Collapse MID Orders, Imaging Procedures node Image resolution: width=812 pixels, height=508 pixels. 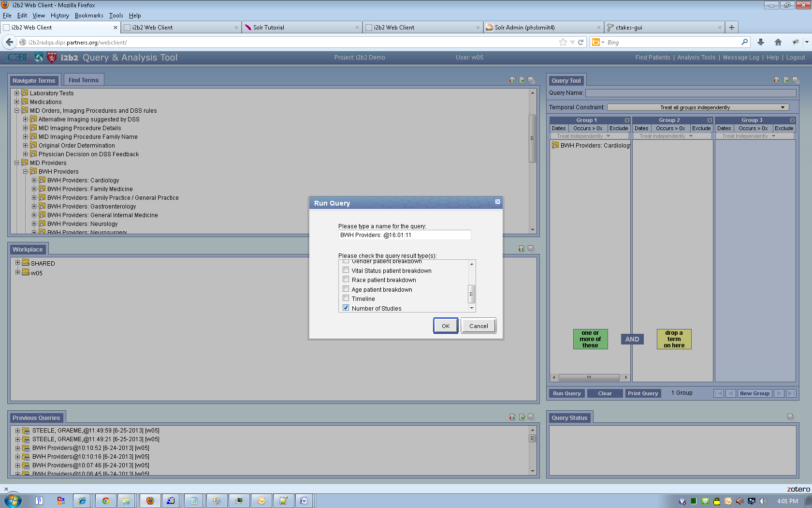(16, 110)
